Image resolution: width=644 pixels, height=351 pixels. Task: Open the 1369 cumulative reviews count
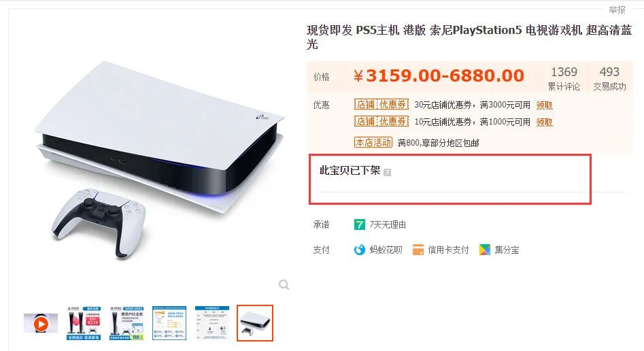tap(564, 78)
